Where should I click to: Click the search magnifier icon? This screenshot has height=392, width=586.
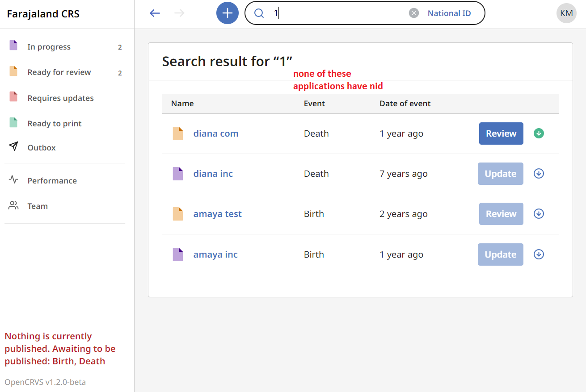pos(259,13)
